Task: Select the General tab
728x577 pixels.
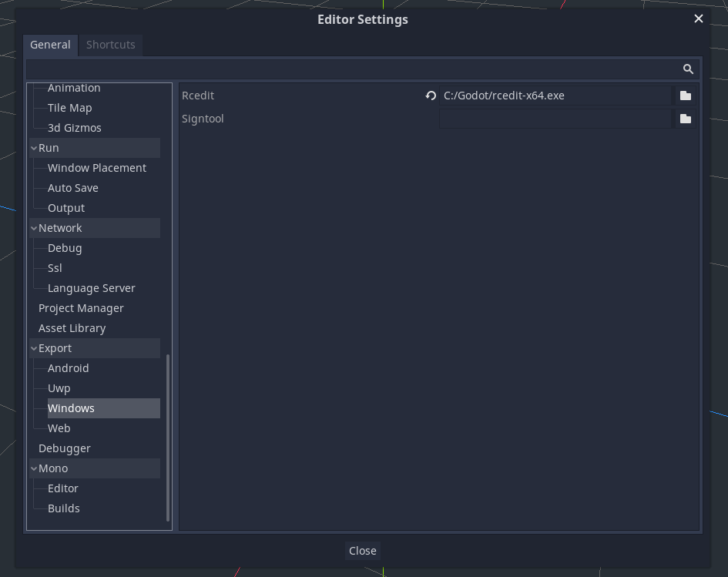Action: click(x=50, y=45)
